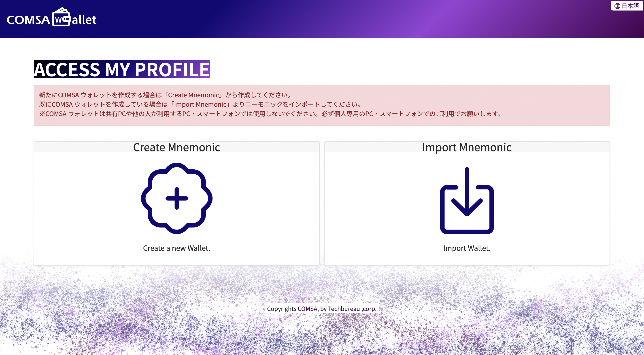The width and height of the screenshot is (644, 355).
Task: Click the plus badge Create Wallet icon
Action: tap(176, 198)
